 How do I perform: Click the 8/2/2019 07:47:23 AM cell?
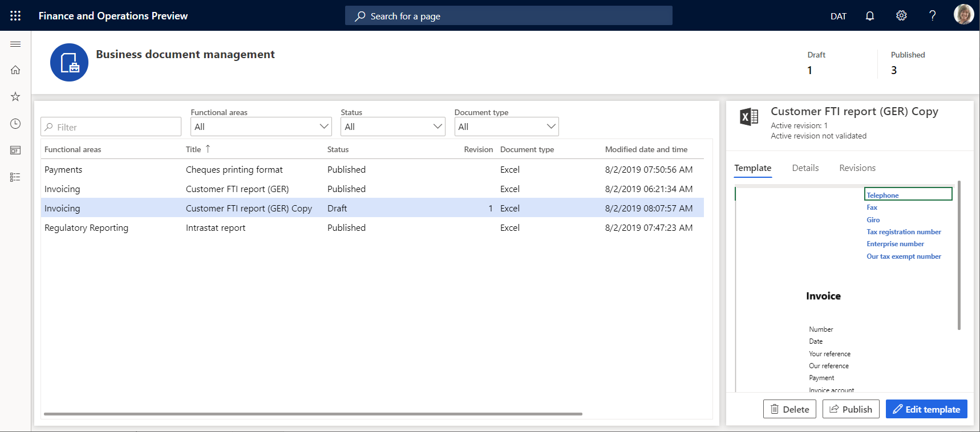[x=649, y=227]
